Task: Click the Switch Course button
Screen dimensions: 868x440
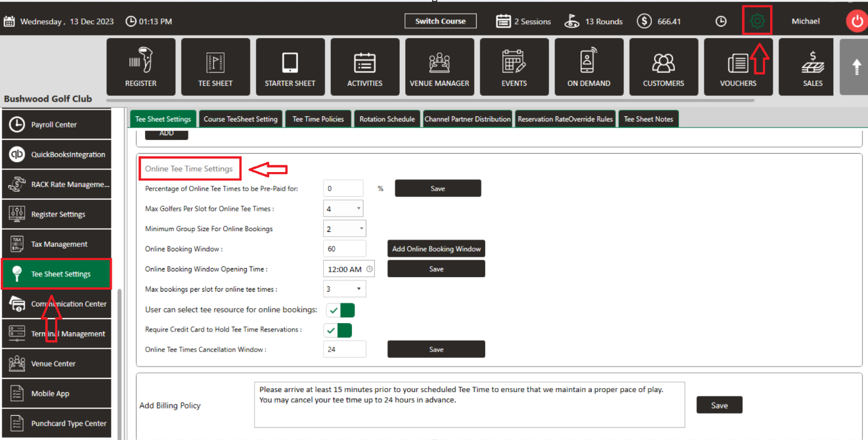Action: pyautogui.click(x=440, y=21)
